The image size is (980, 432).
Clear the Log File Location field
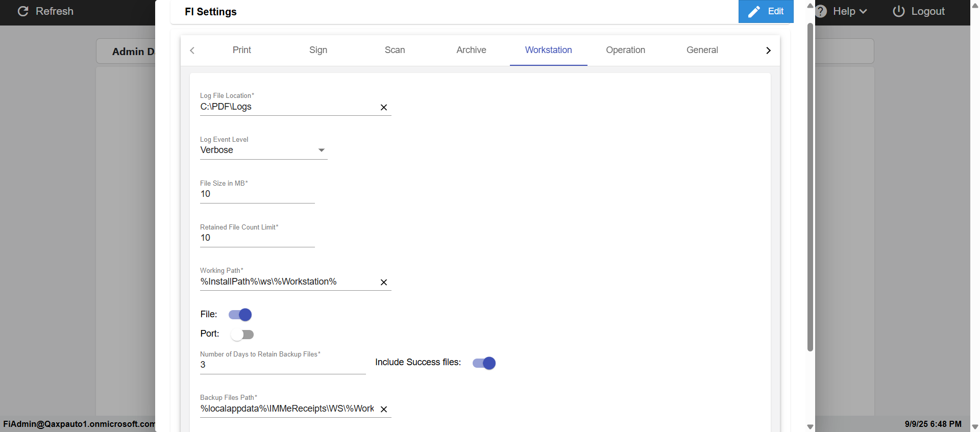(x=384, y=107)
